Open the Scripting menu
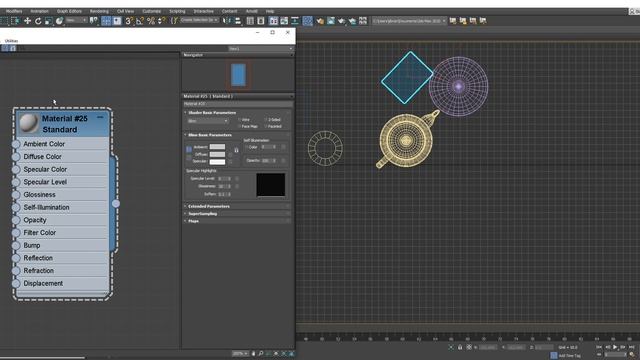This screenshot has width=640, height=360. 177,11
